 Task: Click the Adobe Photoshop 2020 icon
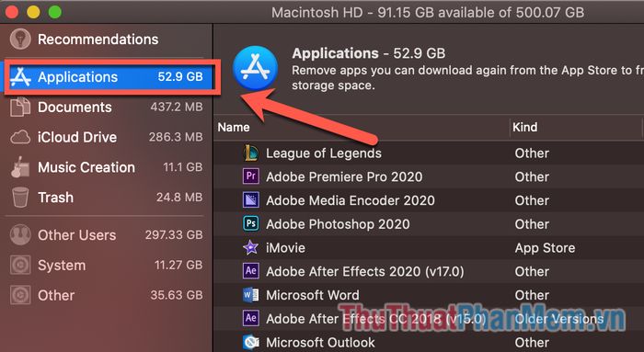coord(250,224)
